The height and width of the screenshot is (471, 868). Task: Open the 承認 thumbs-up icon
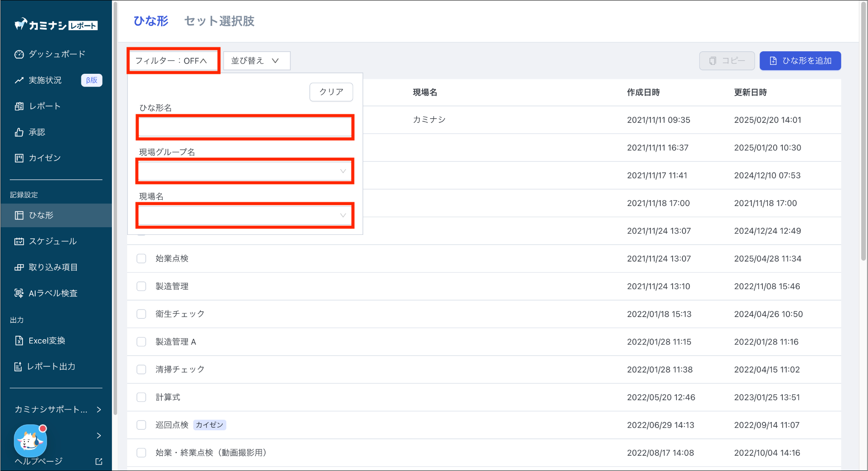coord(19,132)
